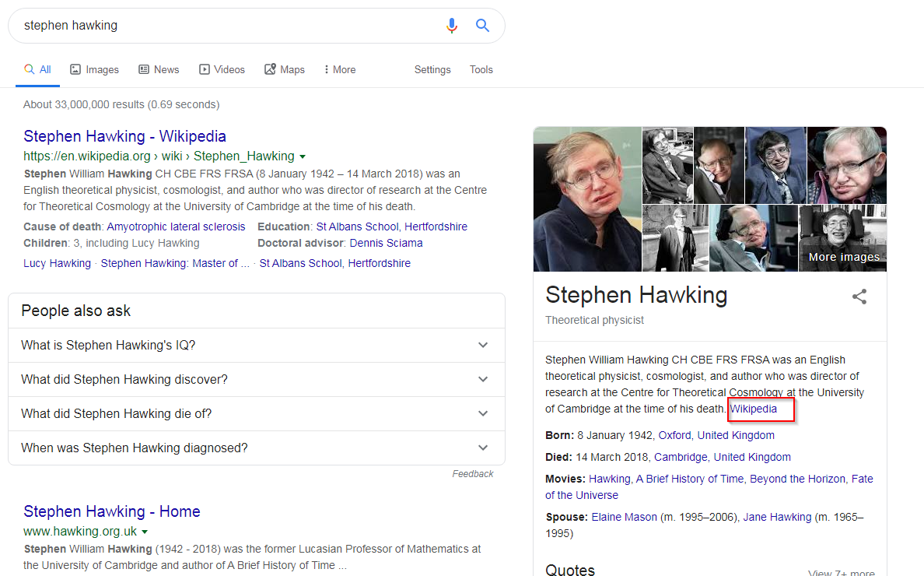Open the Videos tab

pyautogui.click(x=222, y=69)
